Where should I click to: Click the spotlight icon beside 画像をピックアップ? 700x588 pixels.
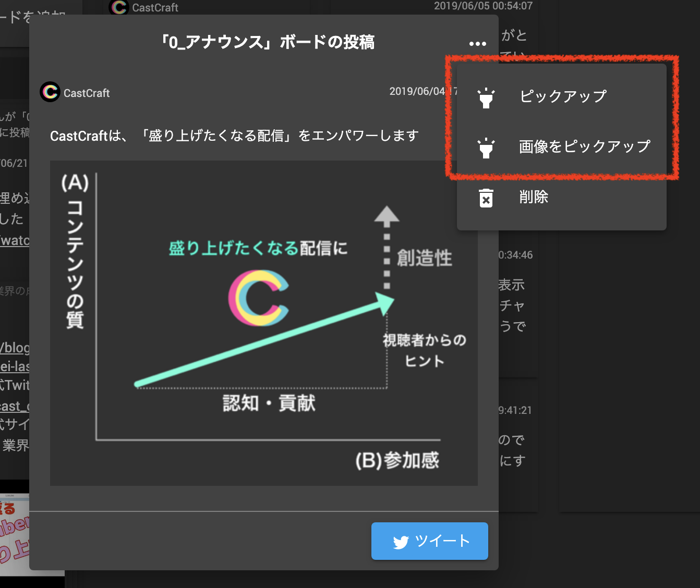486,148
